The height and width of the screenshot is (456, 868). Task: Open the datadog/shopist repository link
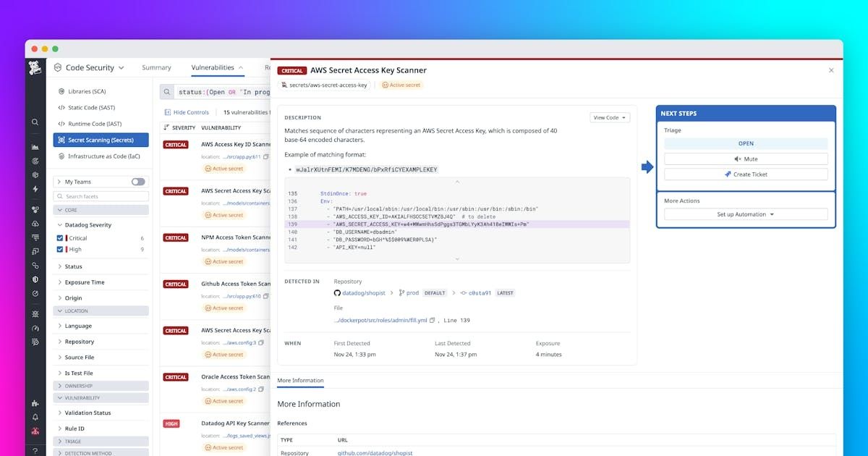pos(365,293)
